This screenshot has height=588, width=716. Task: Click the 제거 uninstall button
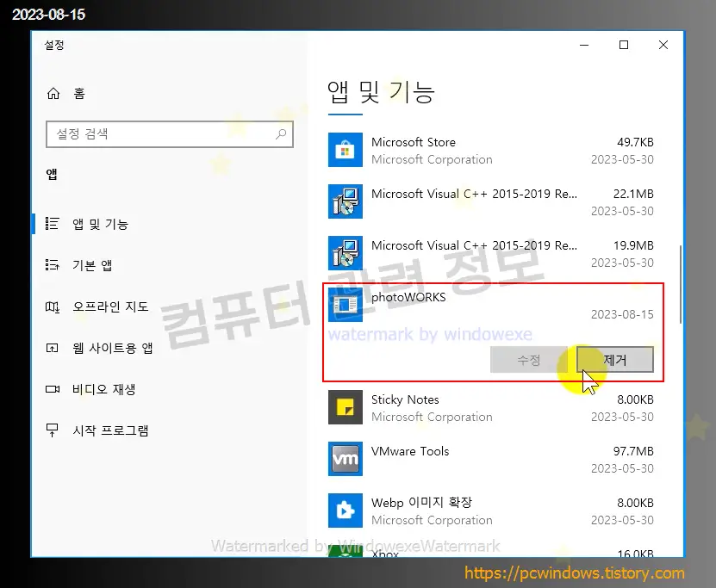click(614, 360)
